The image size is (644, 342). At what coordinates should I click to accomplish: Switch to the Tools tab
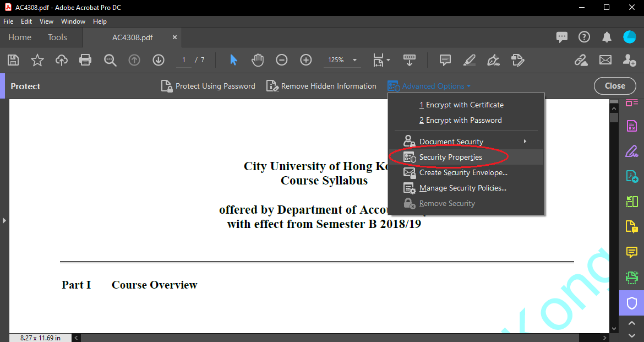coord(57,37)
